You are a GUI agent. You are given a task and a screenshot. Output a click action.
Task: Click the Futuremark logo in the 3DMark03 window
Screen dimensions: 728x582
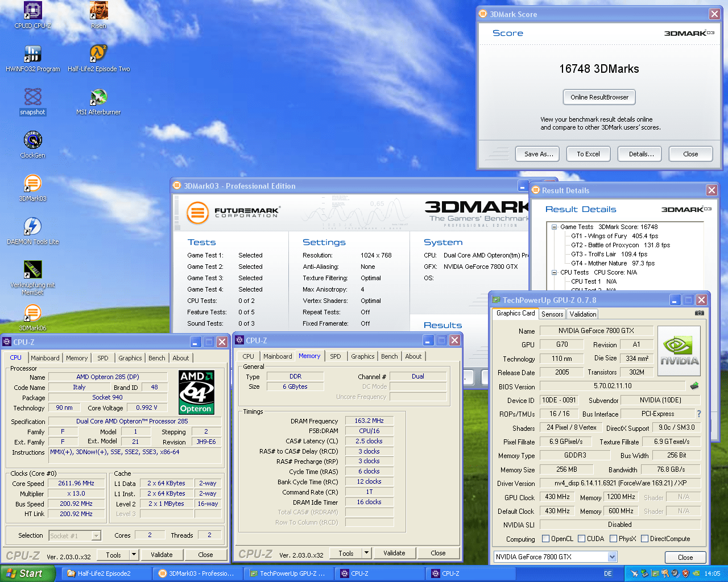(233, 213)
